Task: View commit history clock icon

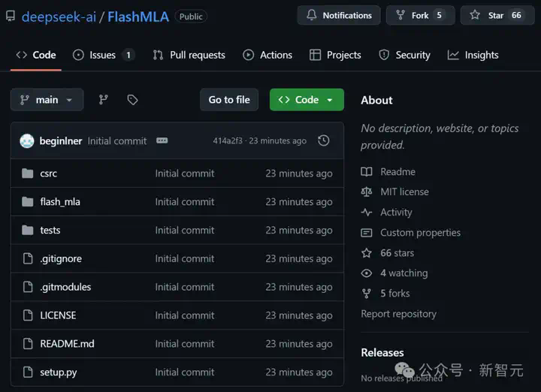Action: [324, 140]
